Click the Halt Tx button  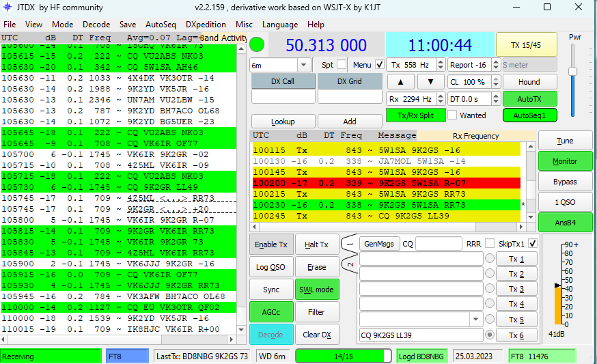pos(316,244)
